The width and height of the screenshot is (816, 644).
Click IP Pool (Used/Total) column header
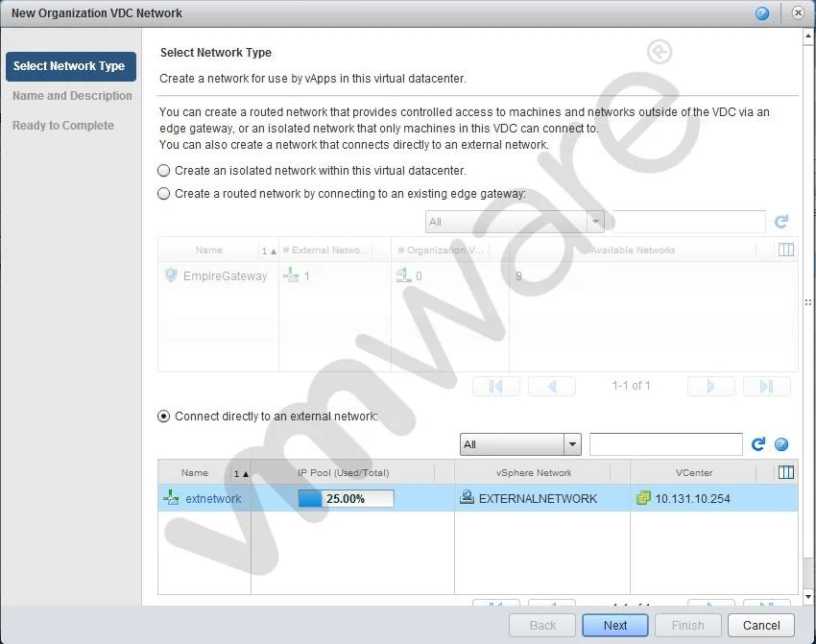343,473
